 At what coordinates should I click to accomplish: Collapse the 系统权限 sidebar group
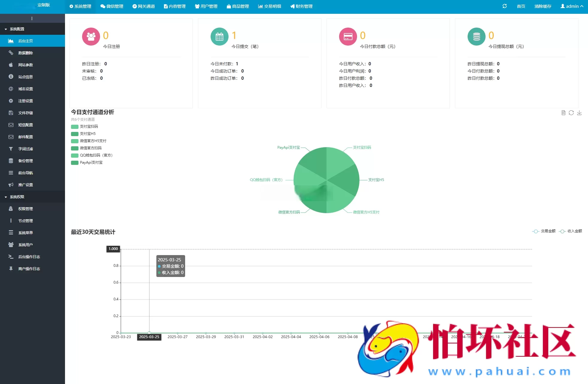point(17,197)
